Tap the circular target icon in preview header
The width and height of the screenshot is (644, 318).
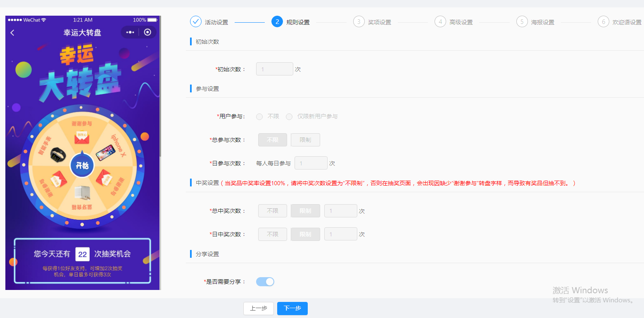(147, 32)
